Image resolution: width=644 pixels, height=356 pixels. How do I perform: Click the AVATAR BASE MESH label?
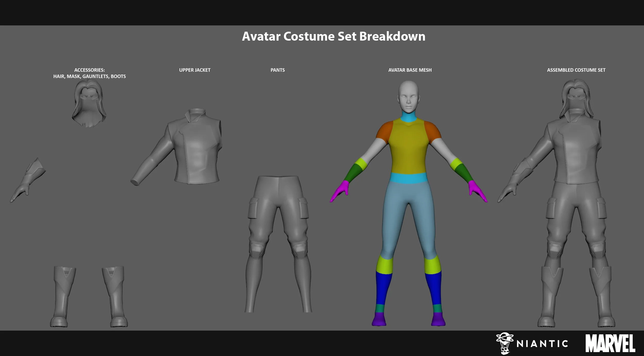(410, 70)
